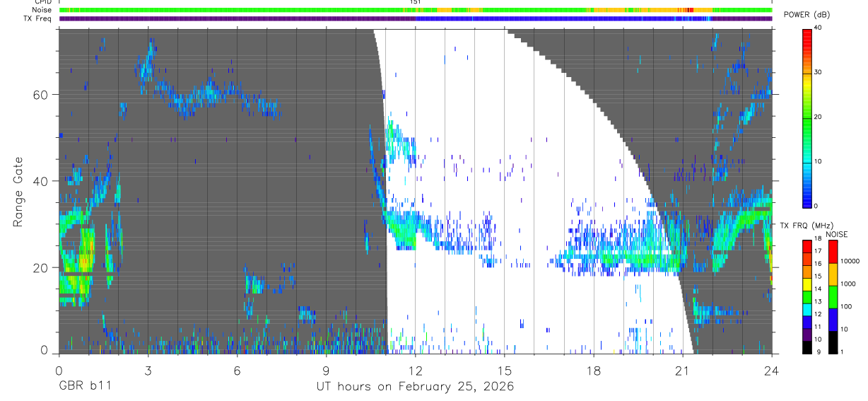
Task: Click x-axis tick label '12'
Action: point(416,370)
